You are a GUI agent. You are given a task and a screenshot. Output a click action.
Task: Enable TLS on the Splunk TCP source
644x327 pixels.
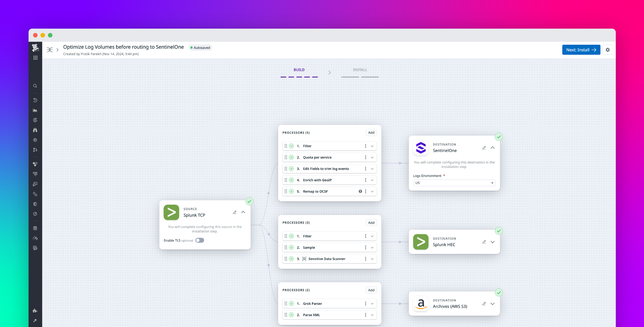click(199, 240)
